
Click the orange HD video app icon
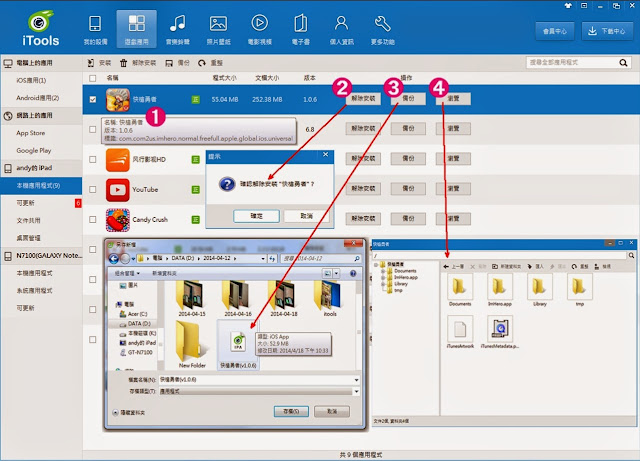(118, 160)
